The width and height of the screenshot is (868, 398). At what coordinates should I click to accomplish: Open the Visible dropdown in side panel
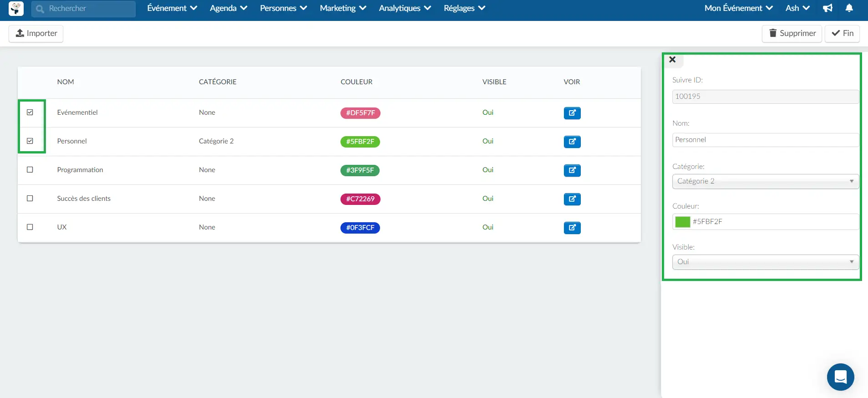pos(765,262)
